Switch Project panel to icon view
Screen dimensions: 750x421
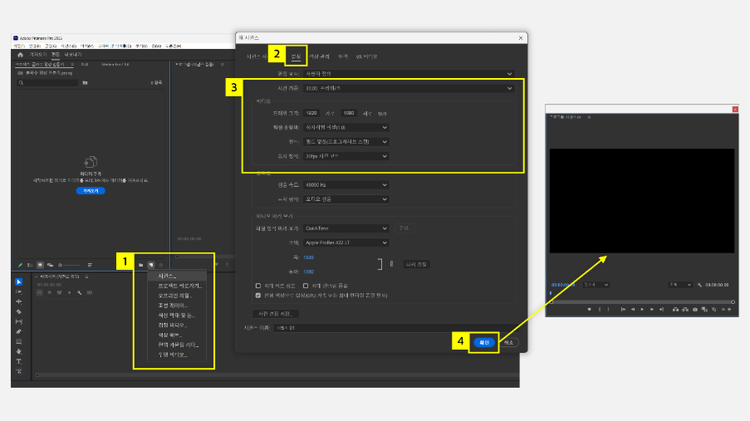pyautogui.click(x=40, y=265)
